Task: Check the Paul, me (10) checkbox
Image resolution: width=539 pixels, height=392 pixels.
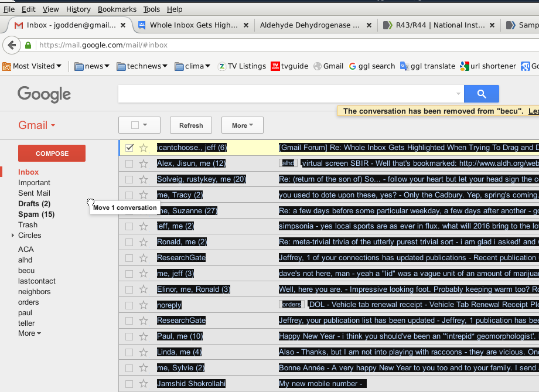Action: click(x=129, y=336)
